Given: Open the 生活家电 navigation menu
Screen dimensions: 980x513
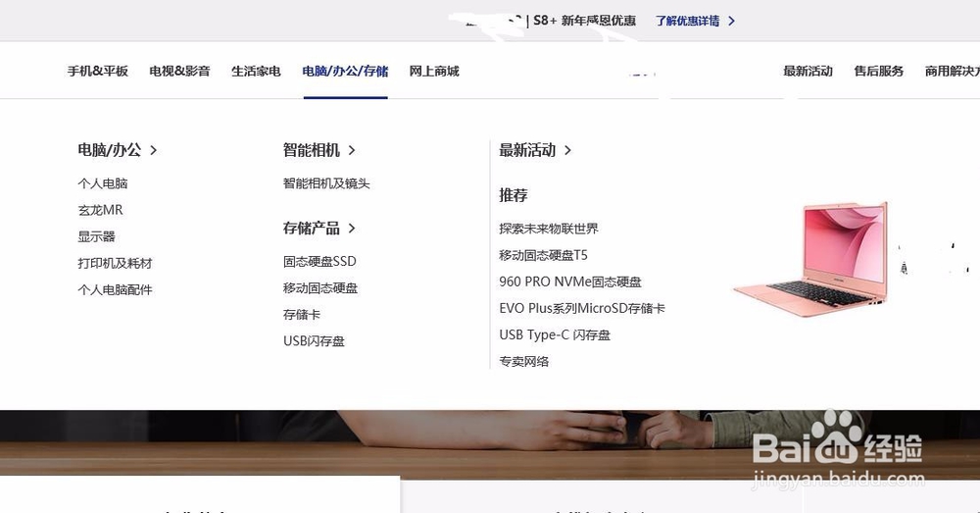Looking at the screenshot, I should point(256,72).
